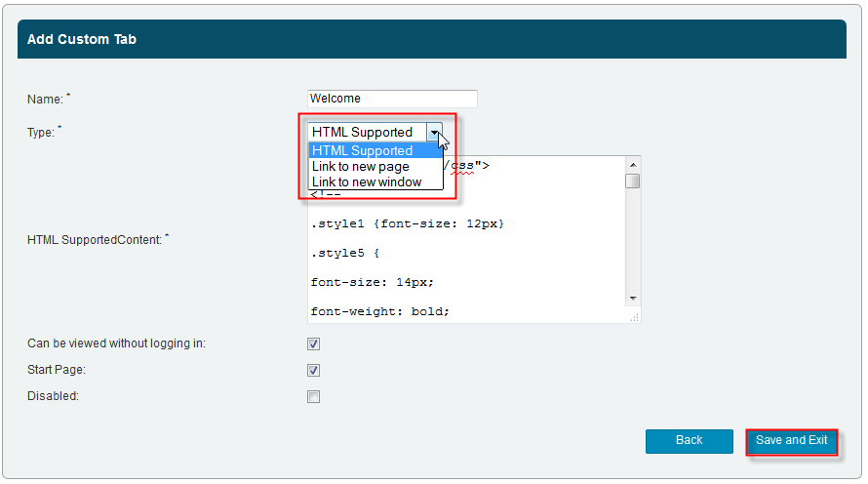Image resolution: width=868 pixels, height=484 pixels.
Task: Click Save and Exit button
Action: pos(791,441)
